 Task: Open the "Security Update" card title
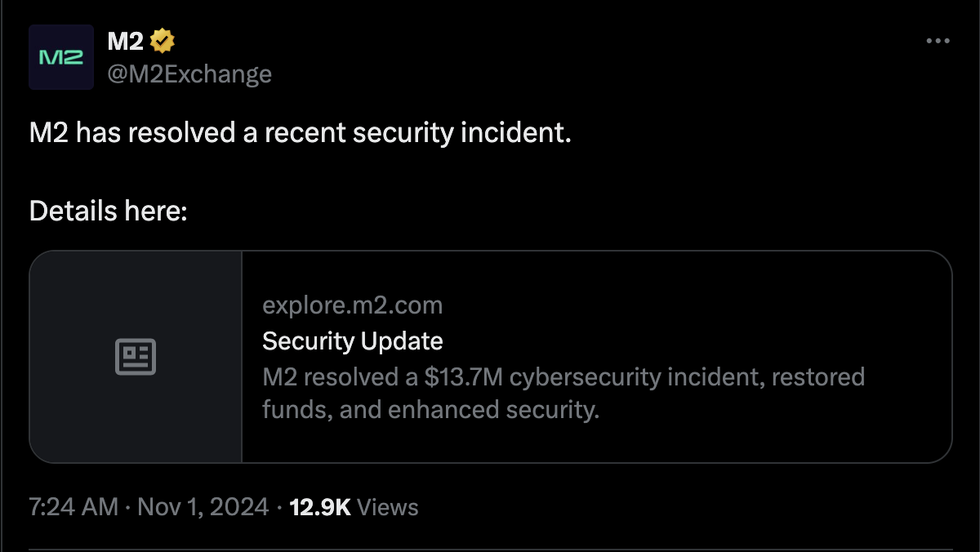352,341
